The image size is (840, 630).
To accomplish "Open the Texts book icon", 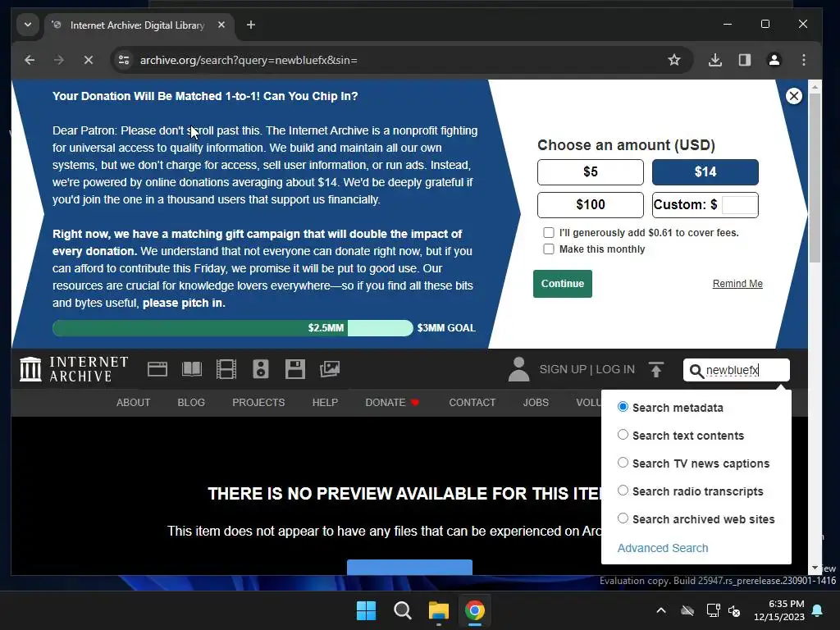I will (192, 369).
